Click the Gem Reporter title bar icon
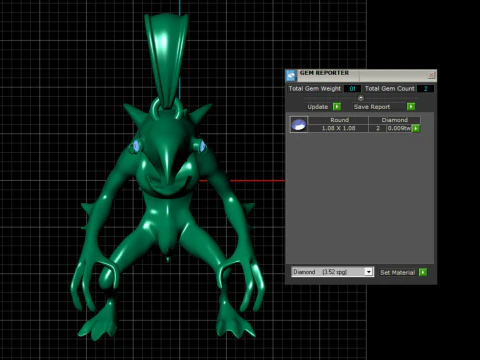 (291, 76)
